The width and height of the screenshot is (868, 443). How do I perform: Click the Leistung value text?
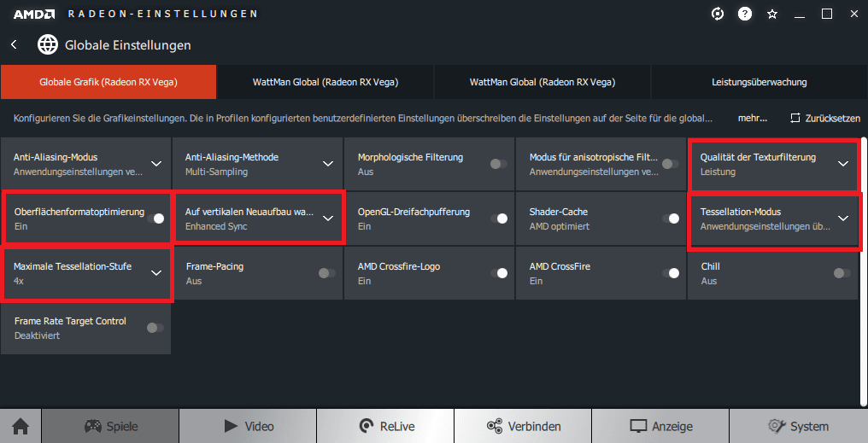[x=718, y=172]
